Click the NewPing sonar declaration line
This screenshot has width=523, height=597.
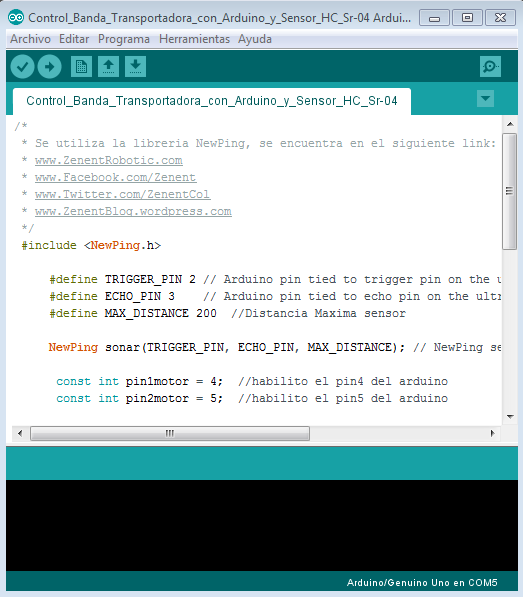(275, 347)
